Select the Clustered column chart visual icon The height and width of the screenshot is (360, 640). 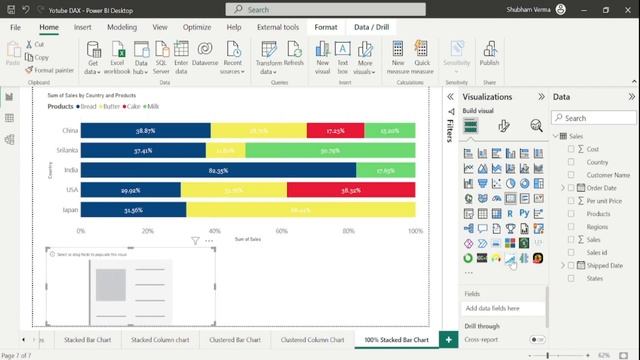coord(510,153)
